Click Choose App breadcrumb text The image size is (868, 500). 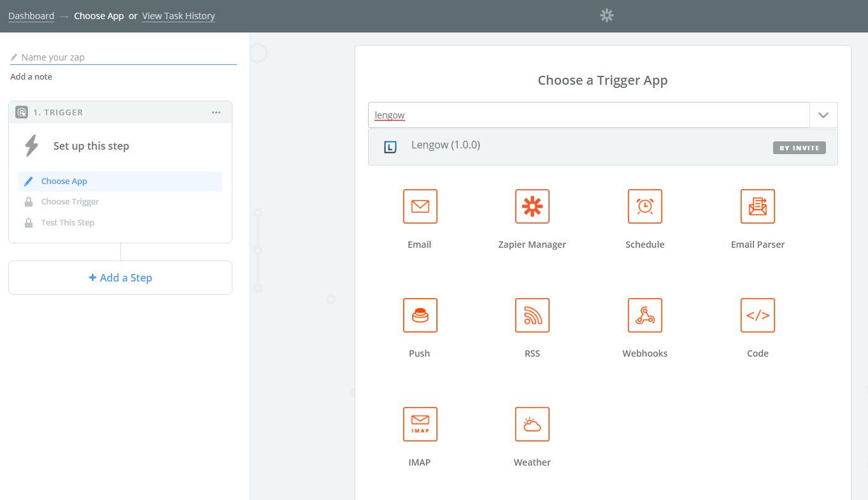coord(99,16)
